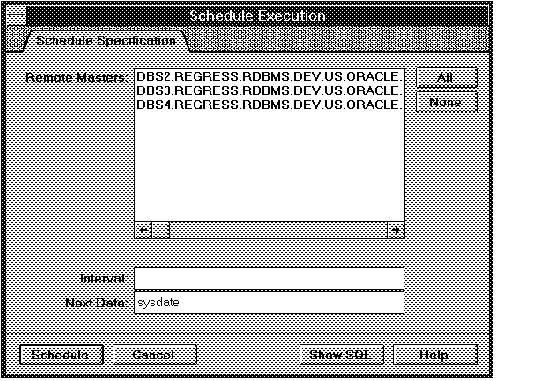This screenshot has height=381, width=536.
Task: Click the Show SQL button
Action: click(x=341, y=355)
